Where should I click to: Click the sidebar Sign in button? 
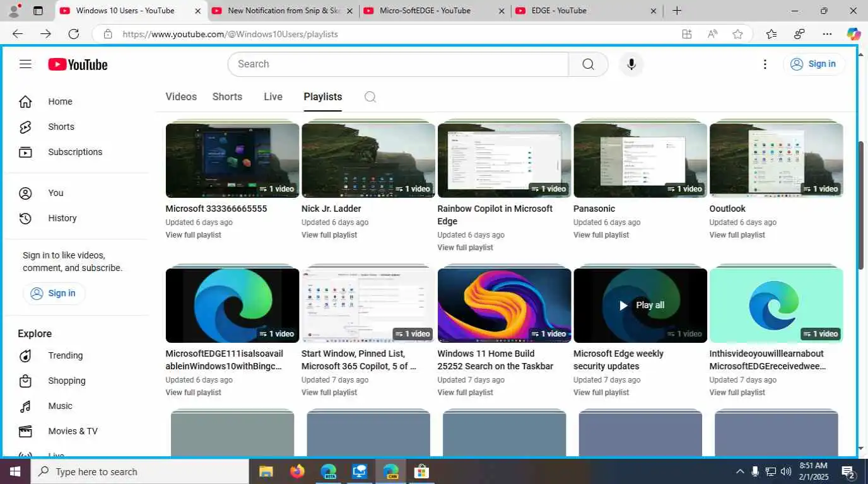[x=54, y=293]
